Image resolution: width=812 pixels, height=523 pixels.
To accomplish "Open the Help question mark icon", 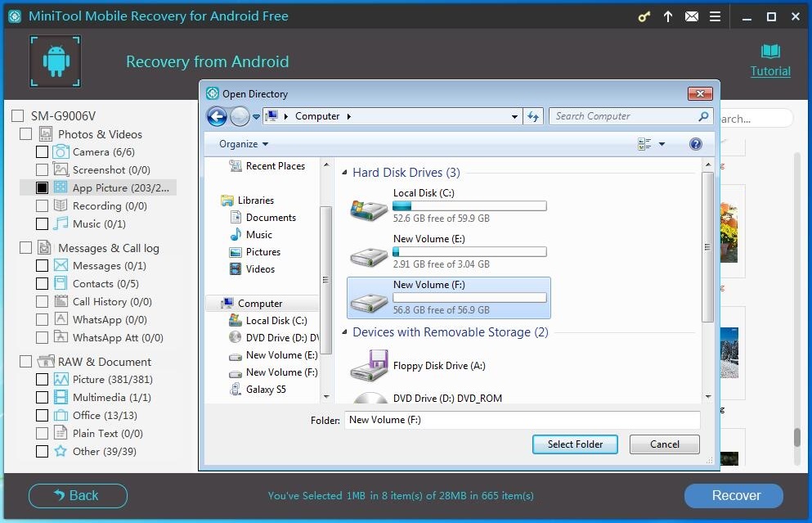I will [x=694, y=143].
